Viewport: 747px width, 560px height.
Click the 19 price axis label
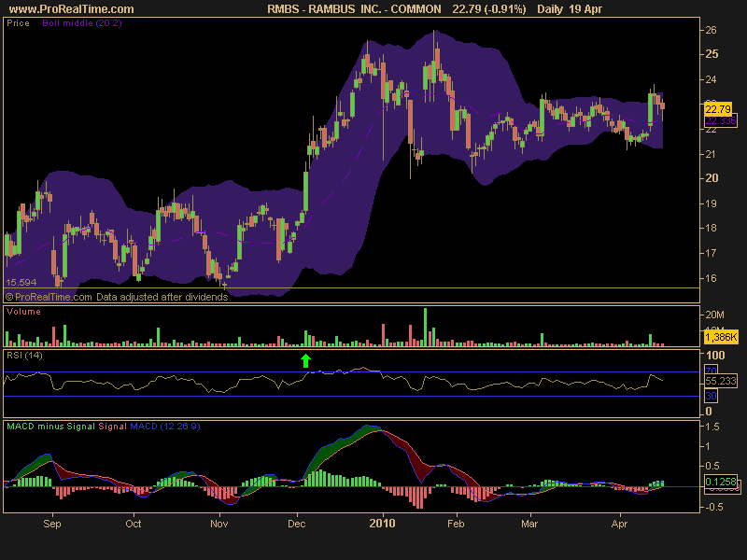pos(711,203)
